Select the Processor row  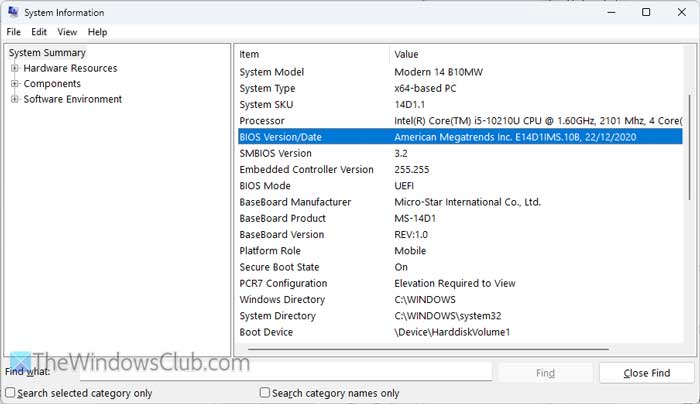pyautogui.click(x=460, y=121)
